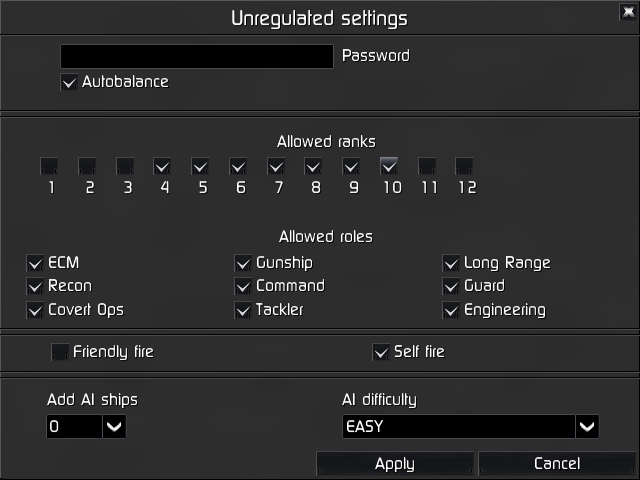Enable allowed rank 12 checkbox
640x480 pixels.
(464, 166)
